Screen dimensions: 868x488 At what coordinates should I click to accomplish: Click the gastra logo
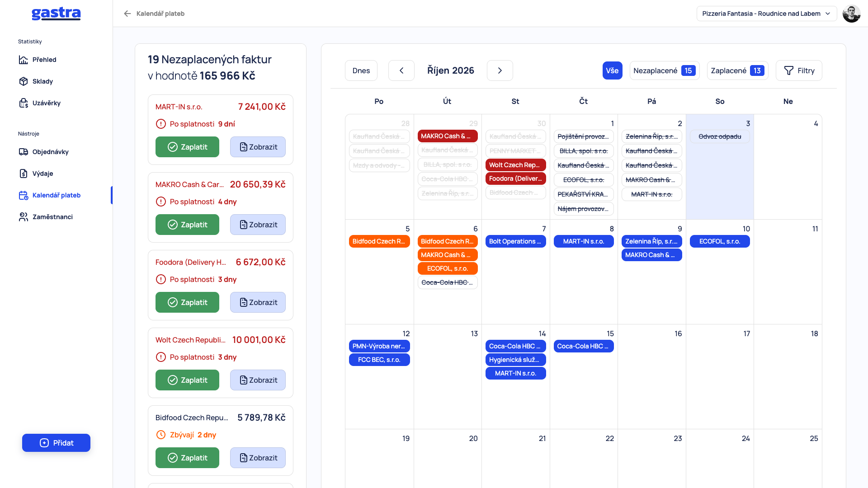(x=56, y=14)
